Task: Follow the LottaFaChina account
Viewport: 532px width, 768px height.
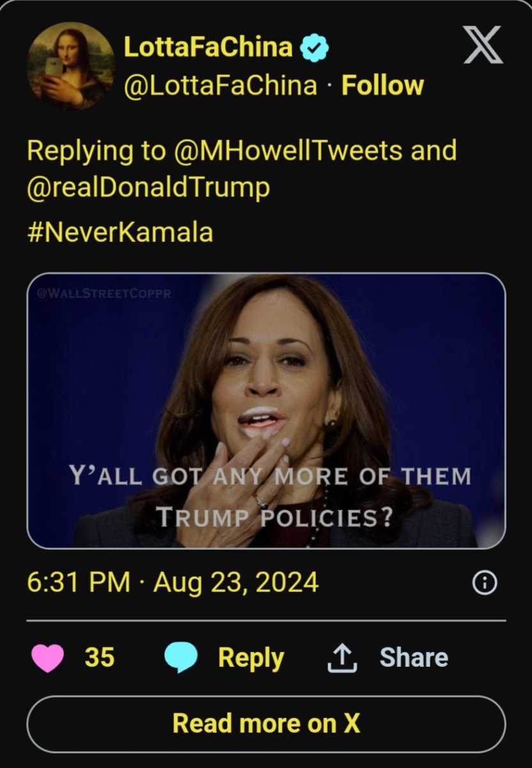Action: click(382, 85)
